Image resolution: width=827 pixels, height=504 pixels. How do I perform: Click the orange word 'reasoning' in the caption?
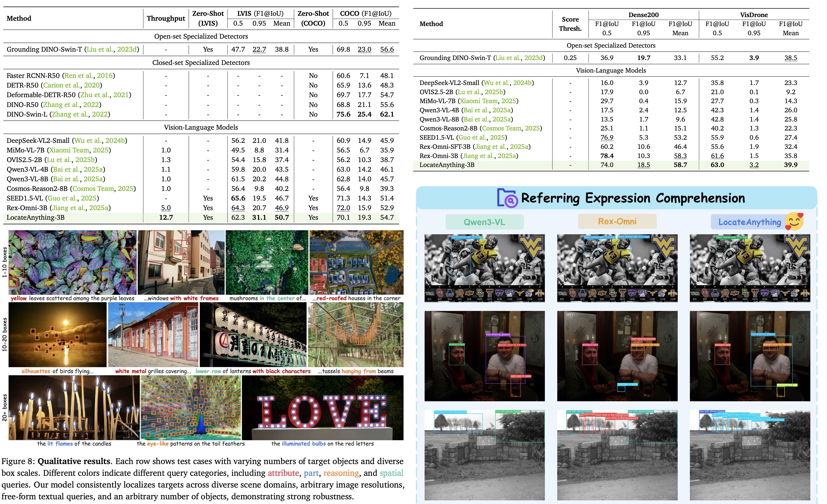pyautogui.click(x=341, y=473)
